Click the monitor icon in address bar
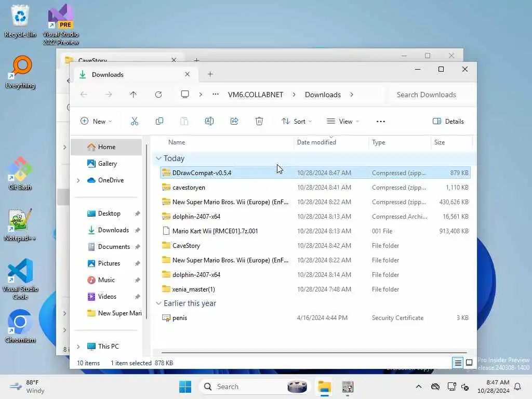 (x=185, y=95)
